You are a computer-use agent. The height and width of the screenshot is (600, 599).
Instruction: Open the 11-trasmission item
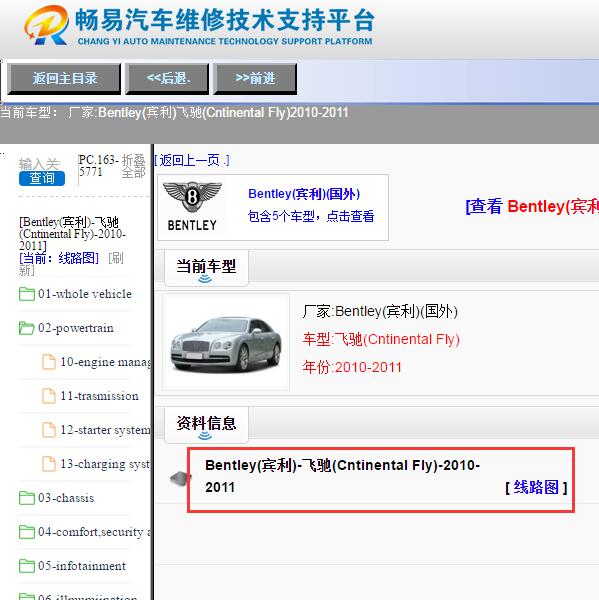tap(100, 396)
